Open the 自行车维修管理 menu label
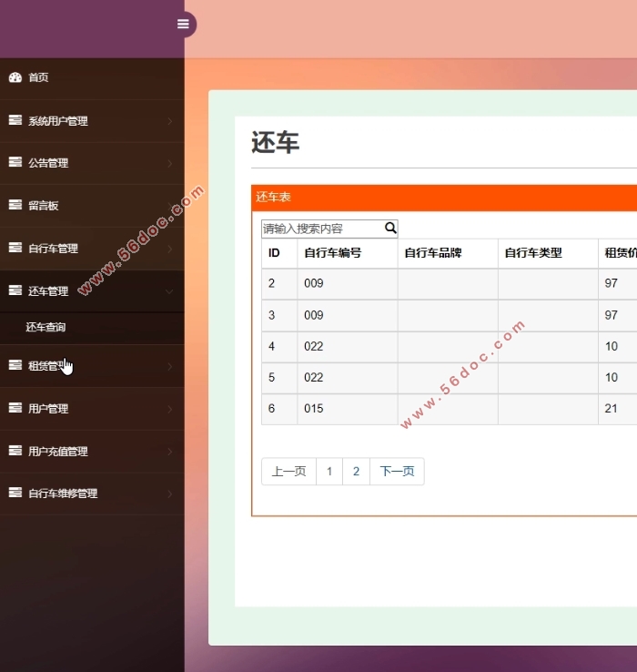 [63, 494]
